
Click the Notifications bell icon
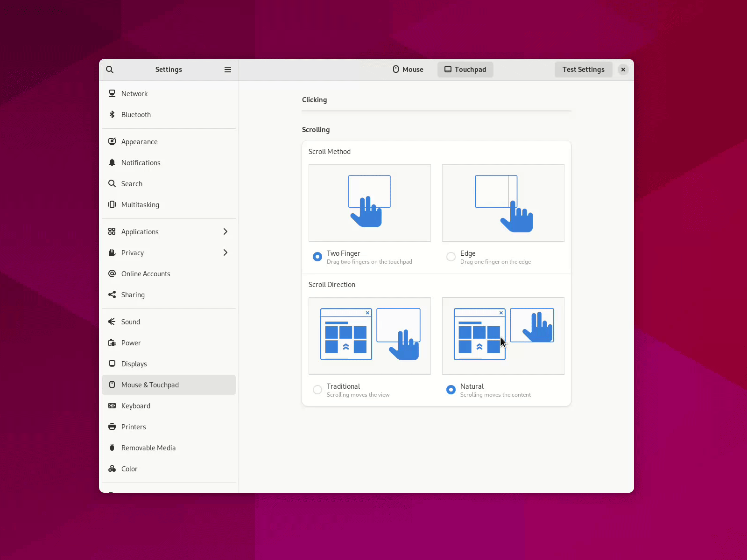pyautogui.click(x=112, y=163)
